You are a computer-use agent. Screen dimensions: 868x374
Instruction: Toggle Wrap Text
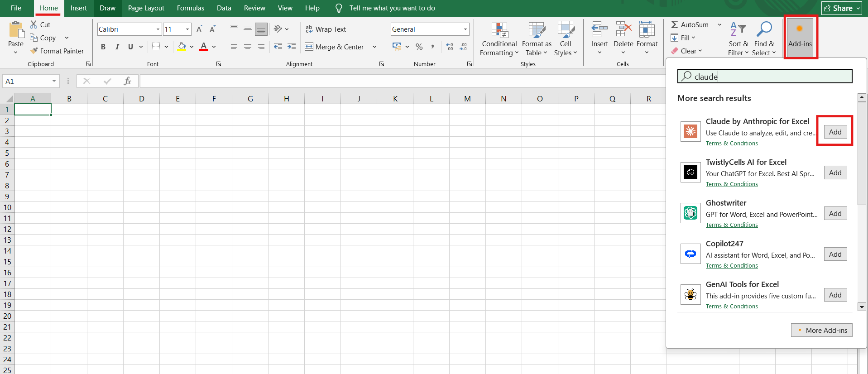tap(326, 29)
